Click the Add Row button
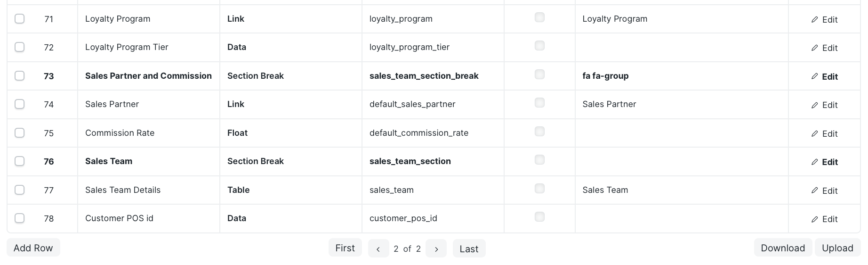Image resolution: width=868 pixels, height=265 pixels. click(x=33, y=248)
